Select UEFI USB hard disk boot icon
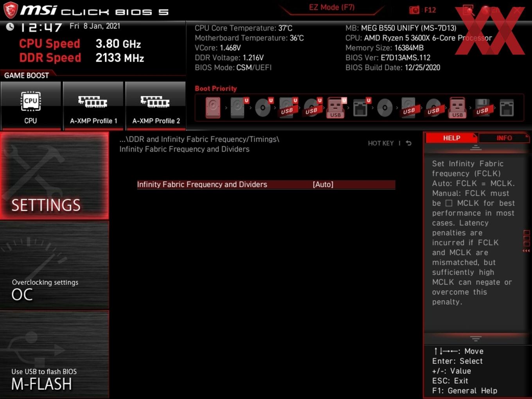The width and height of the screenshot is (532, 399). tap(288, 108)
